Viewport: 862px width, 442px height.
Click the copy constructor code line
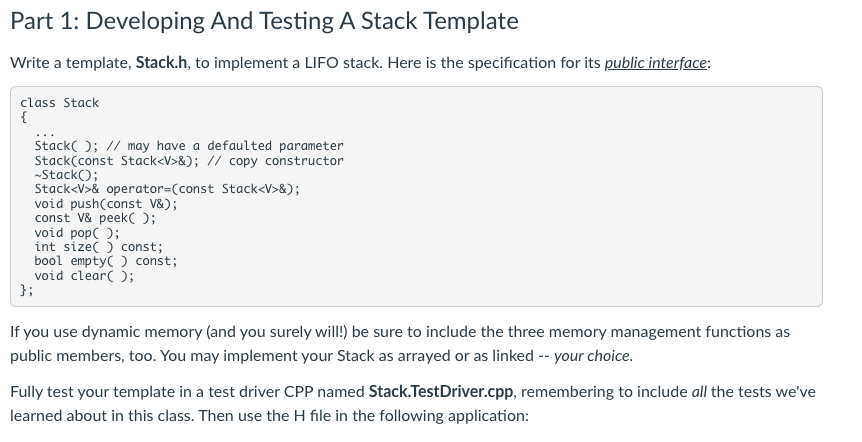(188, 161)
